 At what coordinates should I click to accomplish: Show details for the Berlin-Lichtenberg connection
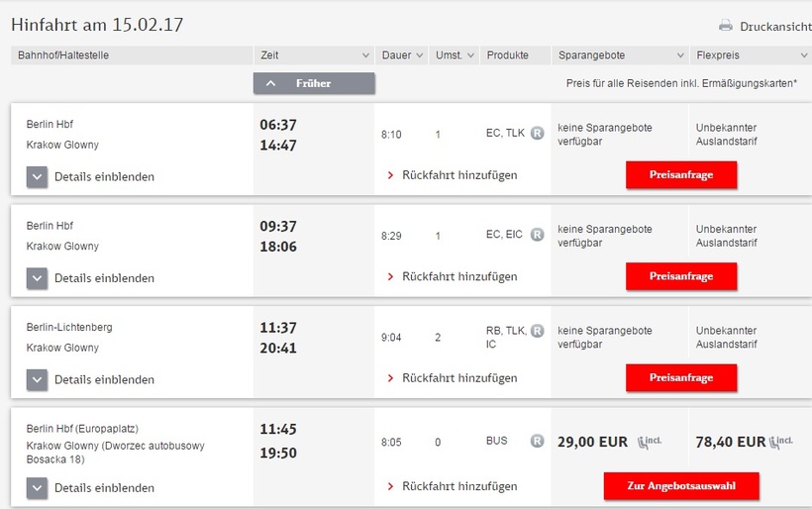coord(37,379)
